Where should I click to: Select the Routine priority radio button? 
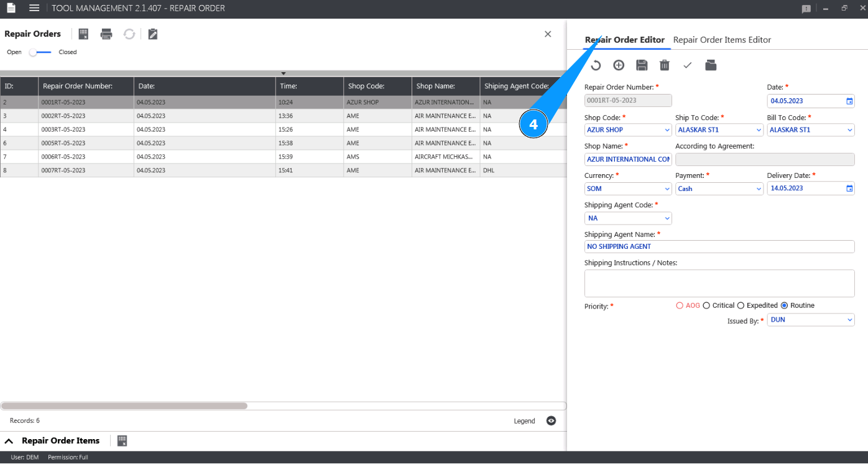(784, 305)
